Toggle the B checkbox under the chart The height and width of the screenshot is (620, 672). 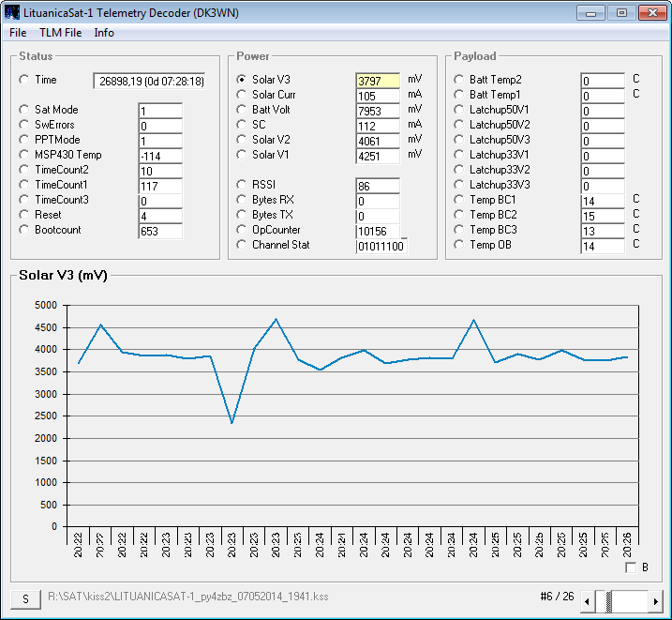(631, 567)
